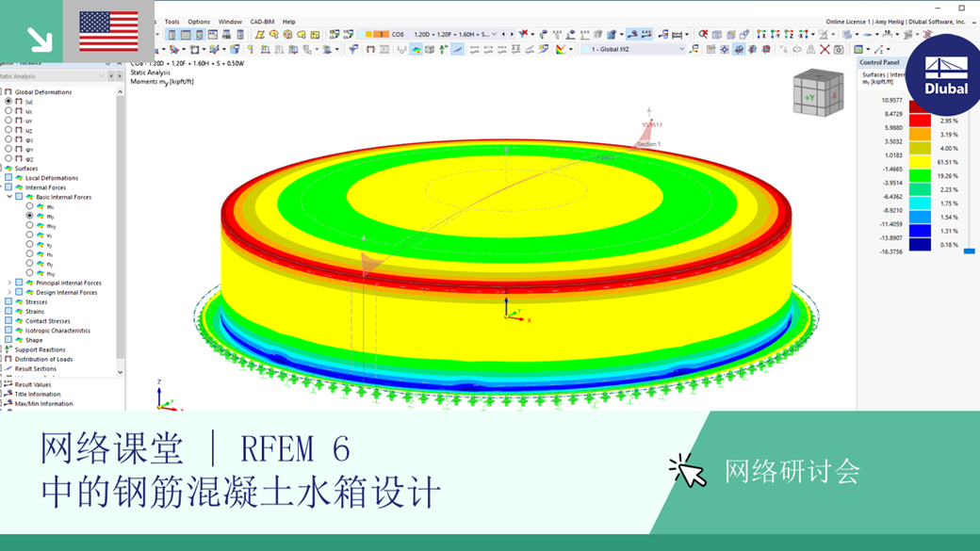Collapse the Basic Internal Forces tree node

[9, 197]
